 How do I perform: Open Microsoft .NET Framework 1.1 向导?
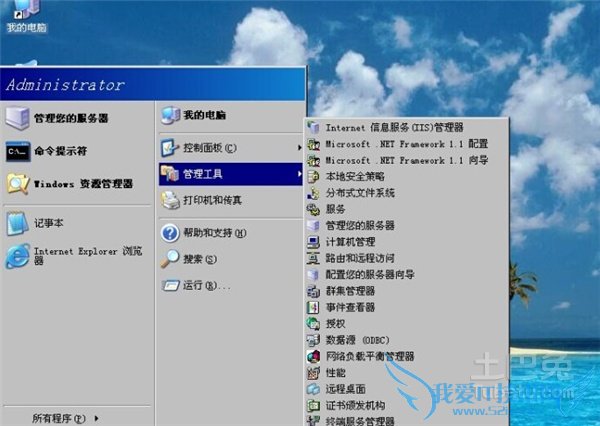tap(407, 160)
